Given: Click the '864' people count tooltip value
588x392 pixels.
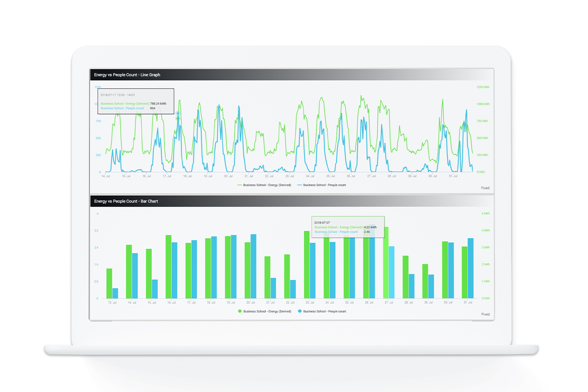Looking at the screenshot, I should [153, 108].
